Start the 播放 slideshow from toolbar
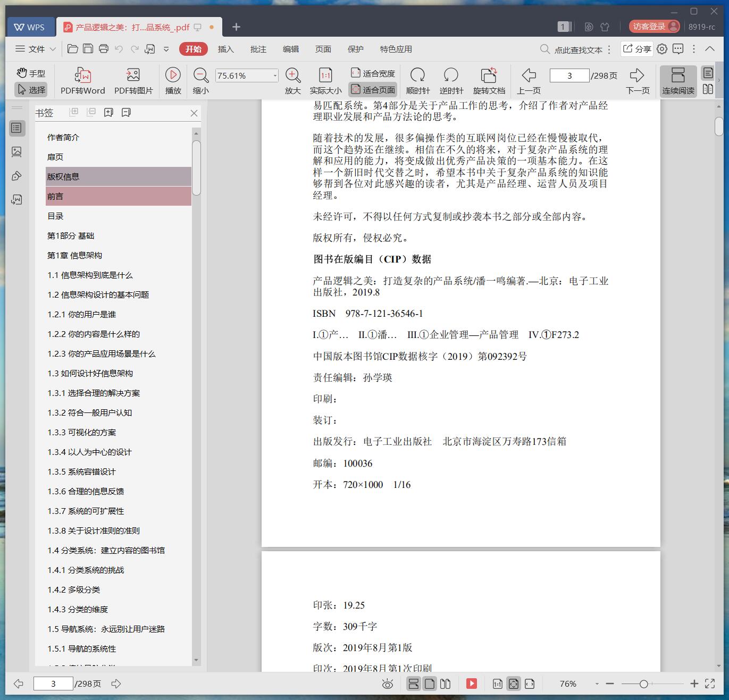The width and height of the screenshot is (729, 700). pyautogui.click(x=173, y=81)
